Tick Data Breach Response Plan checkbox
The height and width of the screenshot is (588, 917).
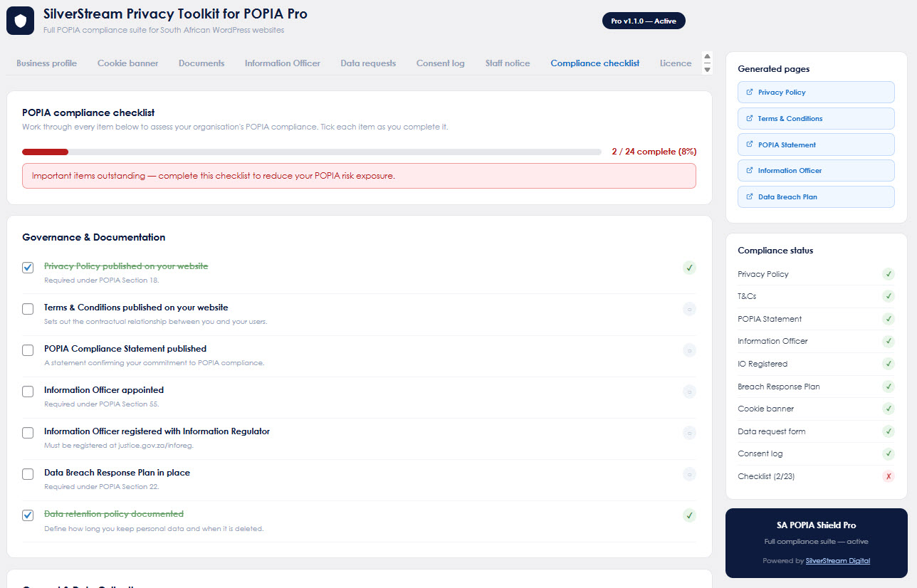pyautogui.click(x=28, y=474)
